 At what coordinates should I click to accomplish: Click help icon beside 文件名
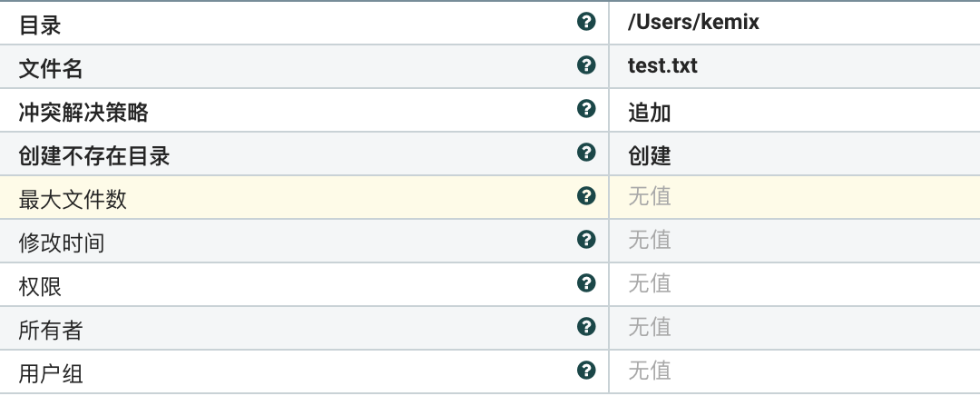pos(586,65)
